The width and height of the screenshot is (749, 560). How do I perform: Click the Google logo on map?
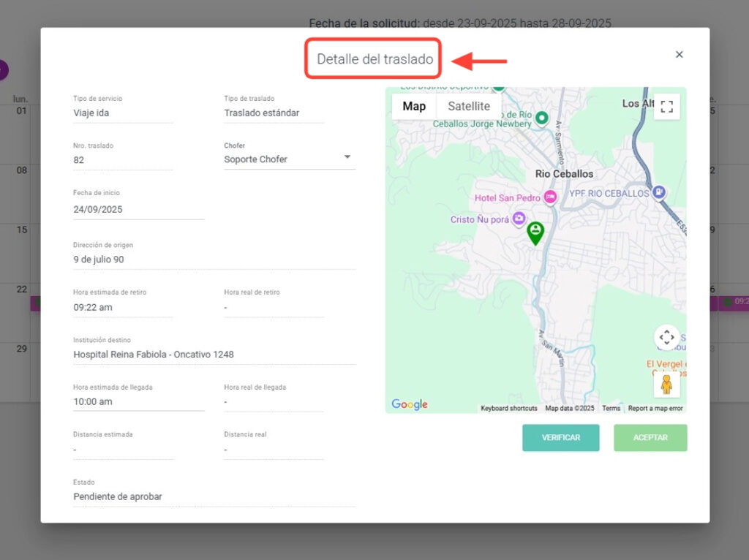[x=409, y=405]
